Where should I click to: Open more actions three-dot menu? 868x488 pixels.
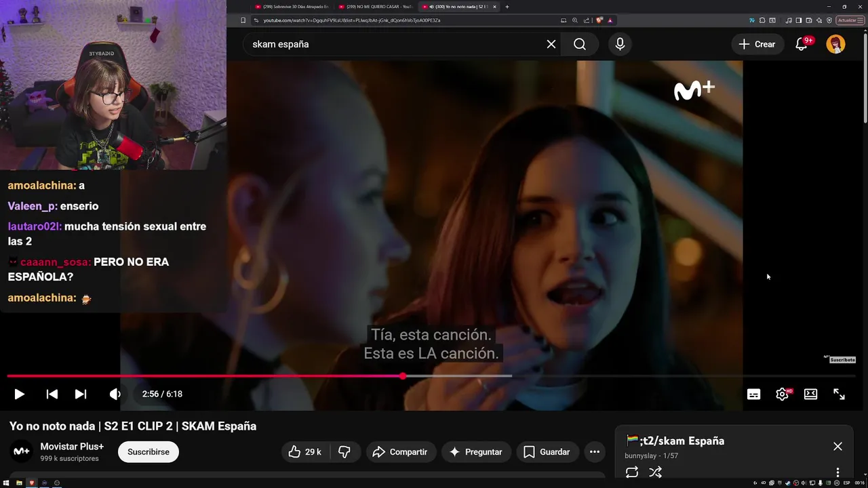(x=595, y=452)
